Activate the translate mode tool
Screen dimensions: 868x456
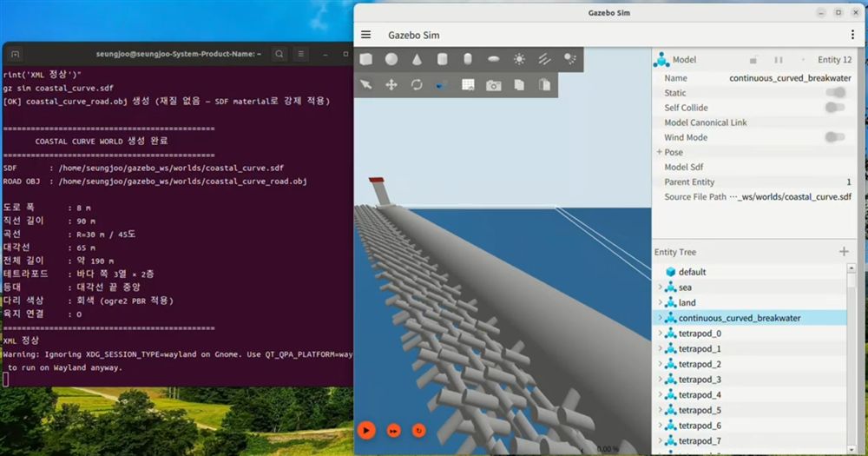[x=391, y=85]
